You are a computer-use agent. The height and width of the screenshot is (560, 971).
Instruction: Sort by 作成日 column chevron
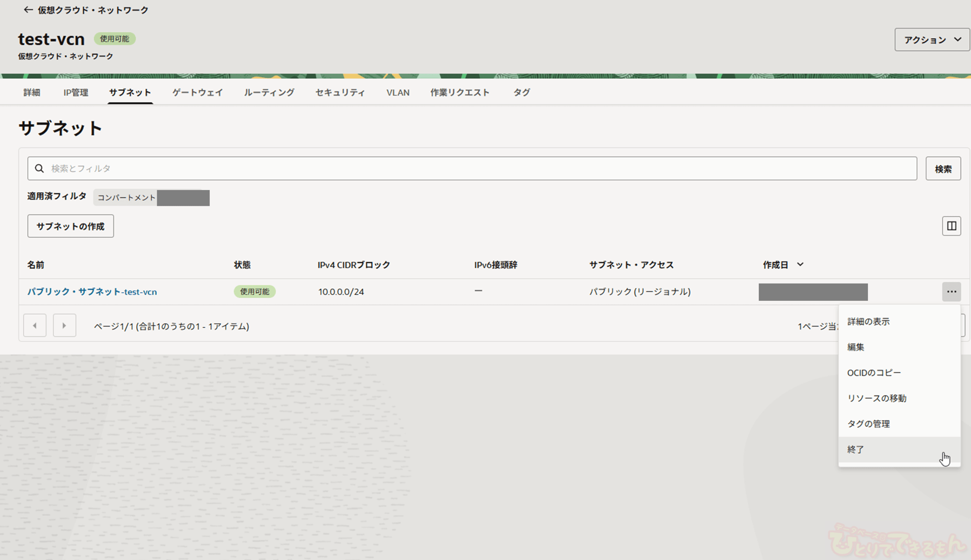800,265
